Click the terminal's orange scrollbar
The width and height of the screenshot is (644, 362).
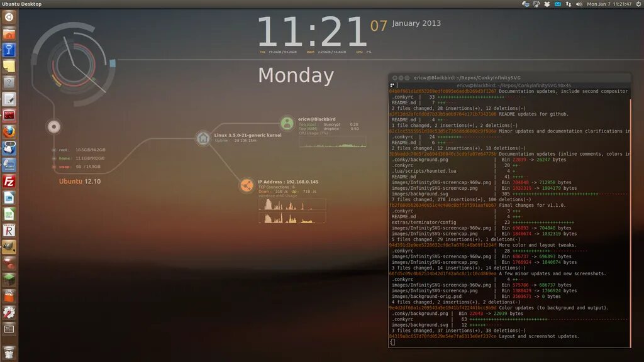tap(630, 222)
